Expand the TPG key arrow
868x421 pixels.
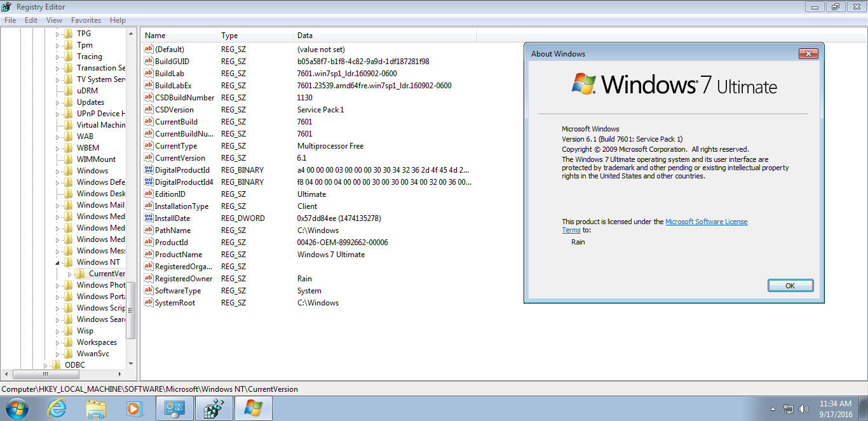click(x=57, y=34)
